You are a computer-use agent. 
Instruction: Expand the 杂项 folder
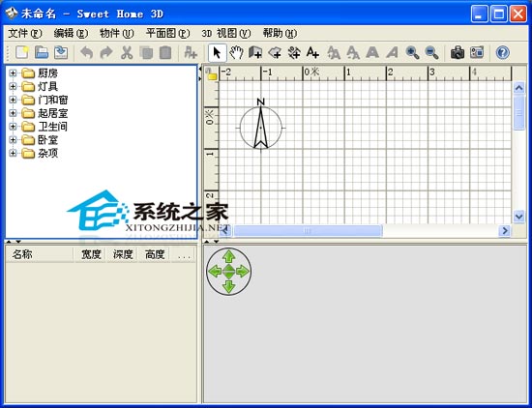pos(13,154)
